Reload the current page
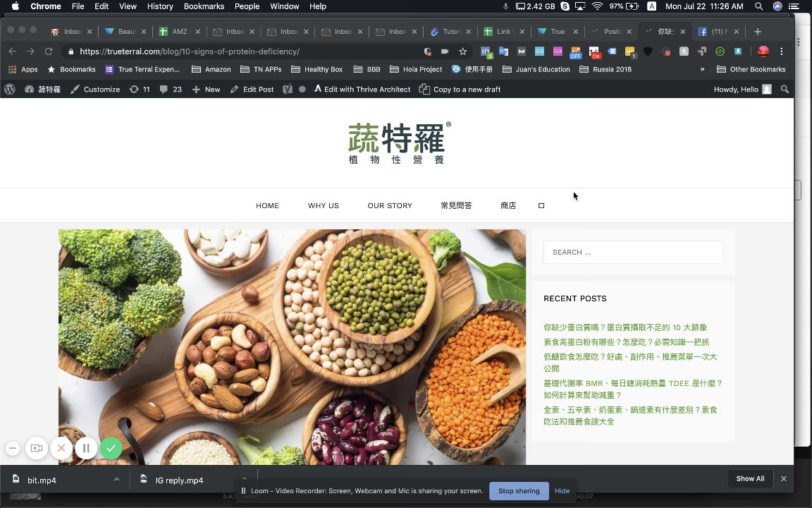This screenshot has width=812, height=508. (x=49, y=52)
